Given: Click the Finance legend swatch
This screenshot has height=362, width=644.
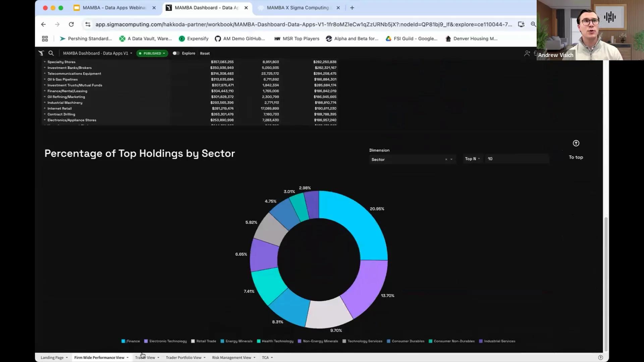Looking at the screenshot, I should click(123, 341).
